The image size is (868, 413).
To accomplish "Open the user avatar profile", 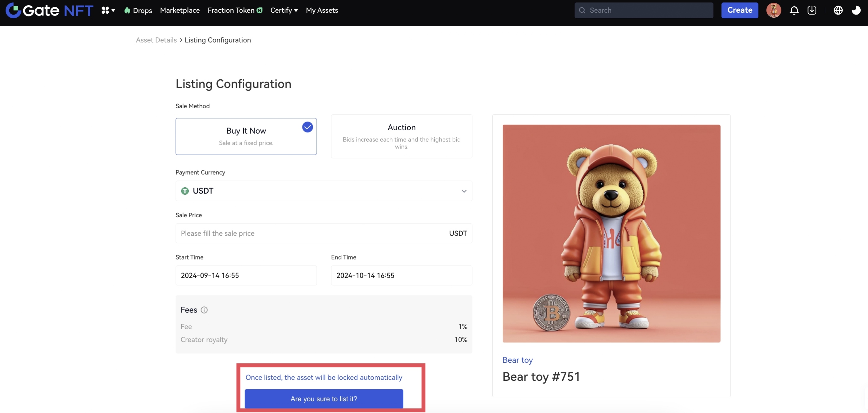I will tap(773, 11).
